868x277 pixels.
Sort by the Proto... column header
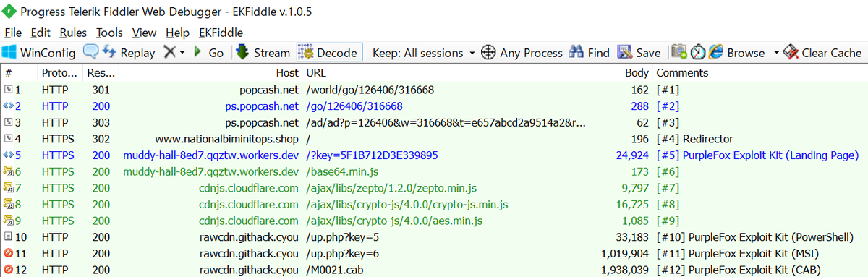click(x=59, y=73)
